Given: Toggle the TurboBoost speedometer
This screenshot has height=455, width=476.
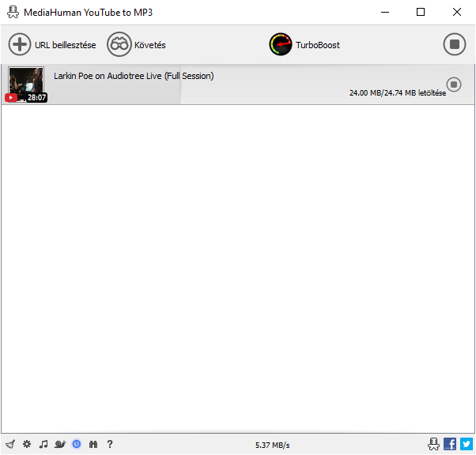Looking at the screenshot, I should pos(281,44).
